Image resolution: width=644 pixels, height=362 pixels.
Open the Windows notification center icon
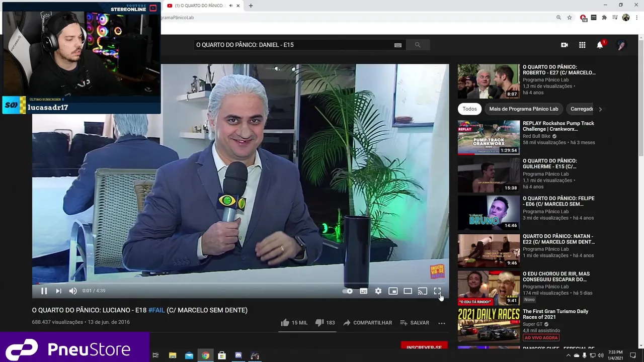633,355
